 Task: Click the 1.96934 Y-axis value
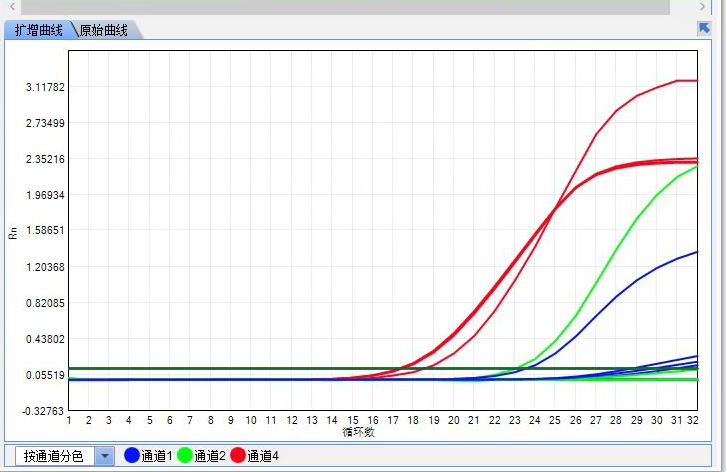coord(45,195)
